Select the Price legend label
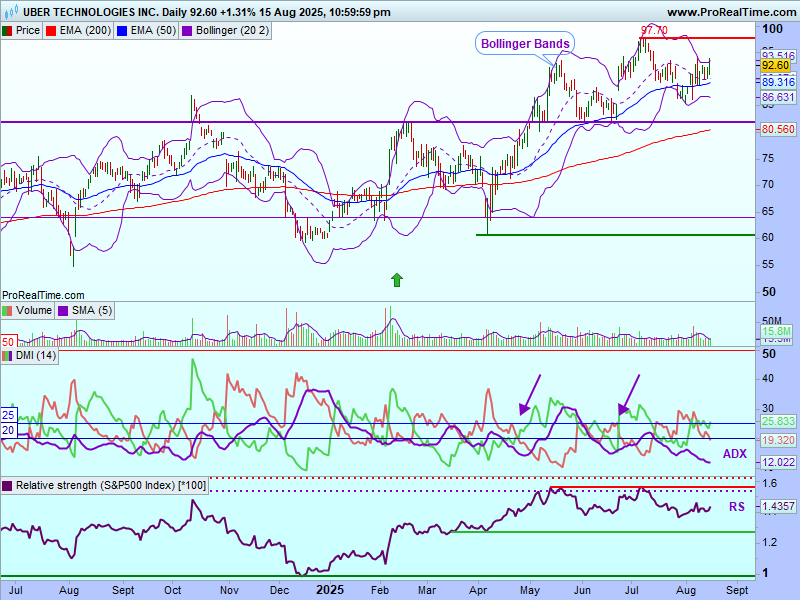 (x=28, y=31)
